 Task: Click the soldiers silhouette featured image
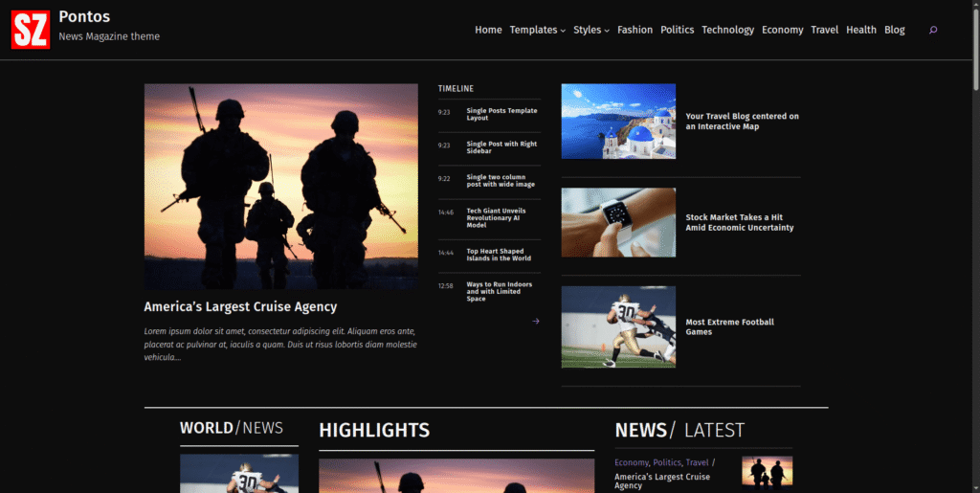pyautogui.click(x=280, y=187)
